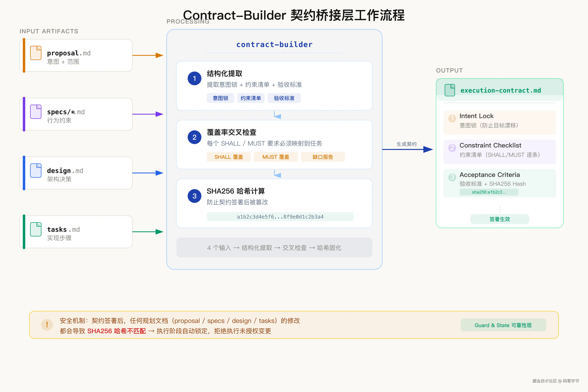Select the 约束清单 tag
The image size is (588, 392).
point(251,98)
